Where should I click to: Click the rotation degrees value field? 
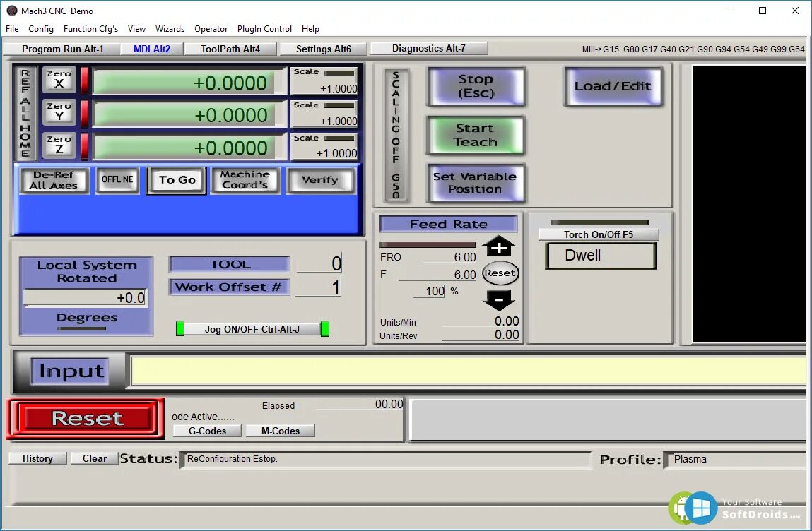click(x=86, y=297)
